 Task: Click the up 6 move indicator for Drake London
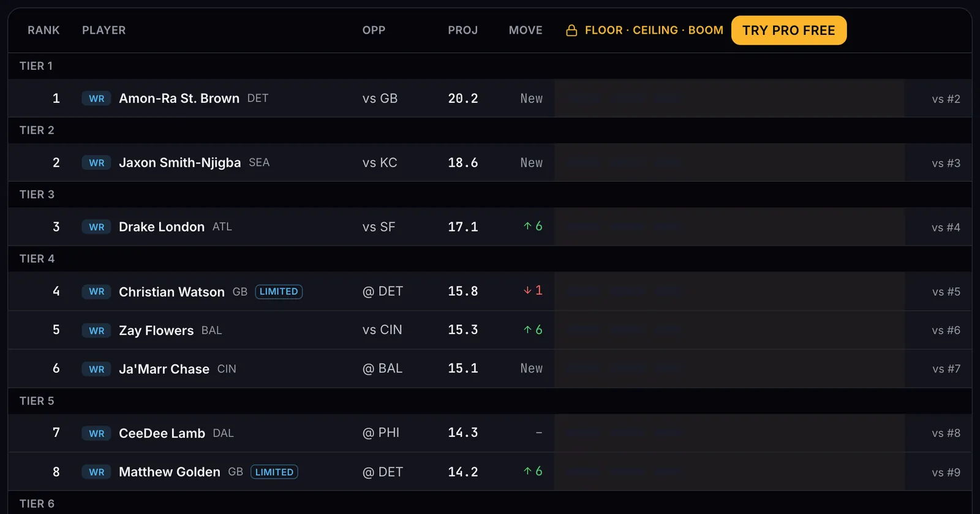click(x=533, y=226)
